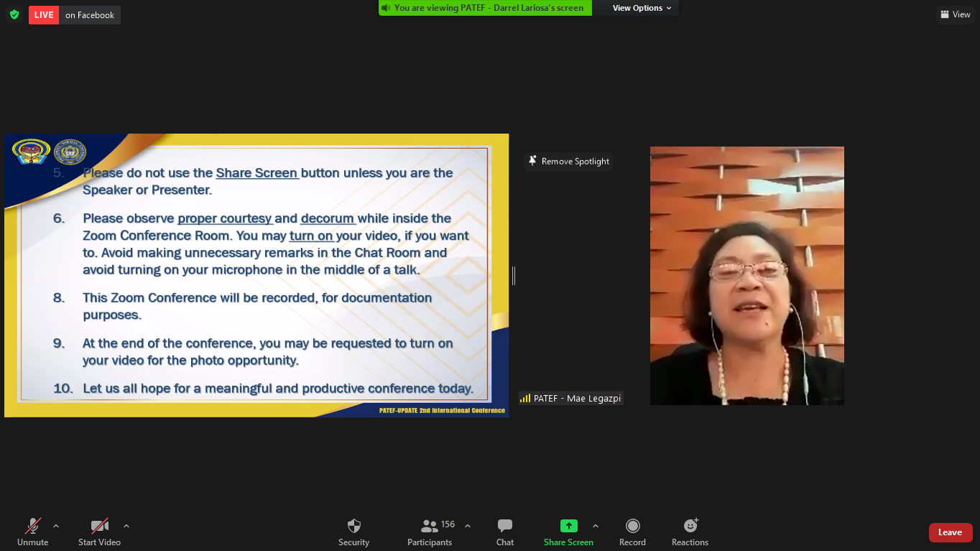
Task: Unmute the microphone
Action: pyautogui.click(x=33, y=526)
